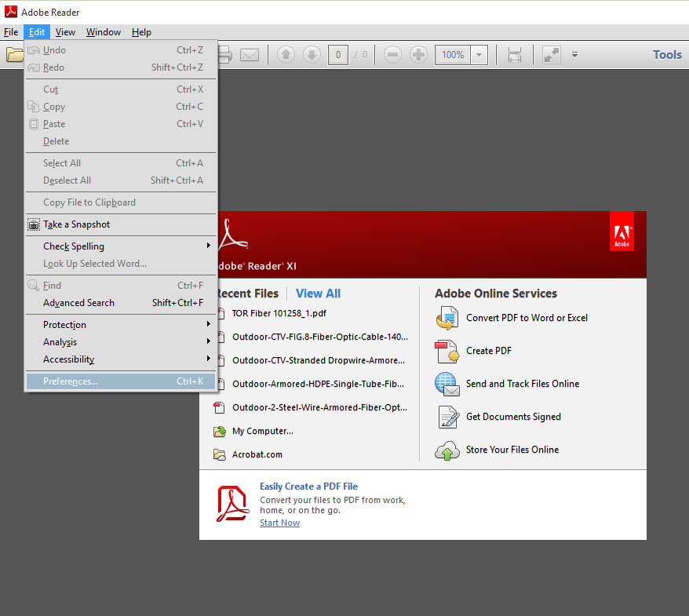Click the Zoom out minus icon
Screen dimensions: 689x616
[392, 55]
